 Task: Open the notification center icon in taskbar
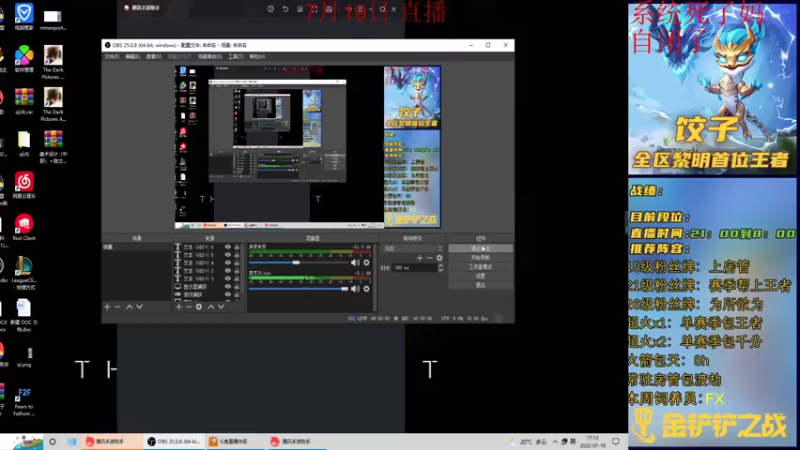pyautogui.click(x=616, y=442)
